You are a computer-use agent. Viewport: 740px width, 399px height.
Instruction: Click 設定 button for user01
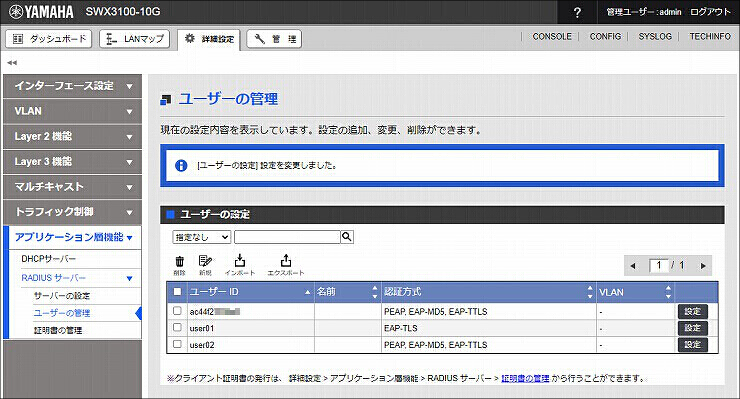point(692,328)
